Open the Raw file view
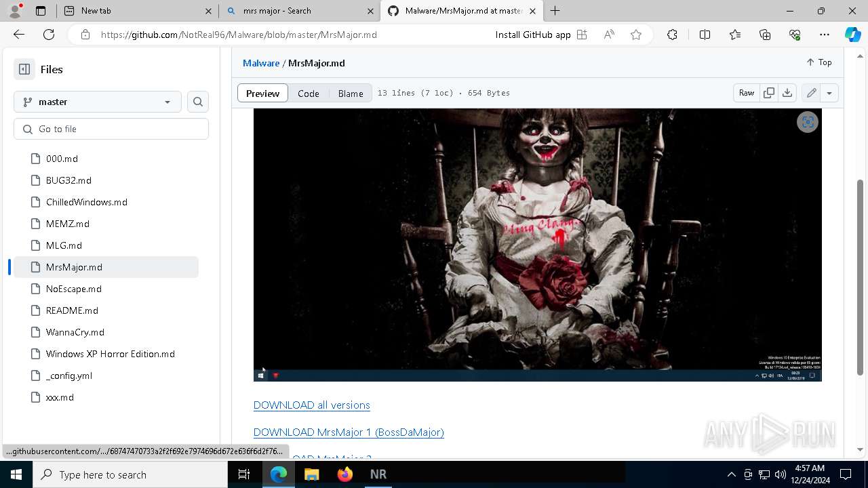The width and height of the screenshot is (868, 488). 747,93
